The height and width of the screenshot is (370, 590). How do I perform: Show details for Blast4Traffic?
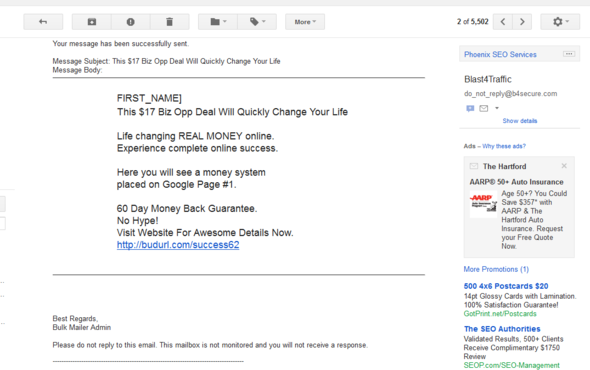[520, 121]
